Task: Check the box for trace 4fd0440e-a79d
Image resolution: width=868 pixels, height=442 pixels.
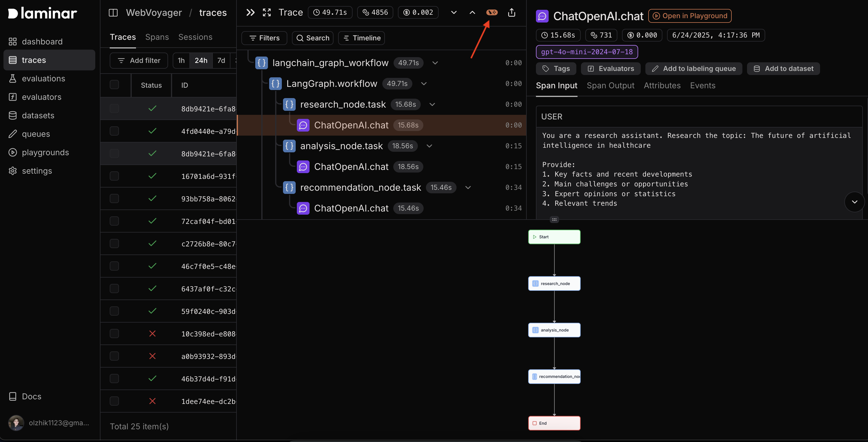Action: tap(115, 131)
